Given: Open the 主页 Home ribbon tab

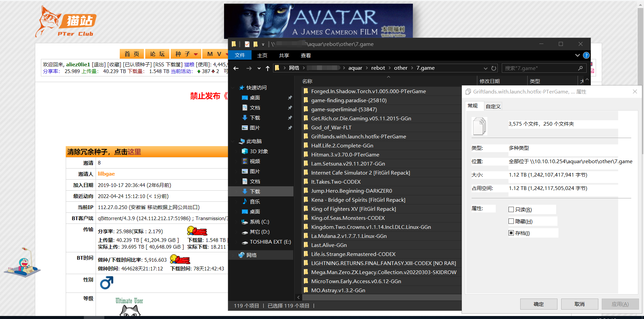Looking at the screenshot, I should (x=262, y=55).
